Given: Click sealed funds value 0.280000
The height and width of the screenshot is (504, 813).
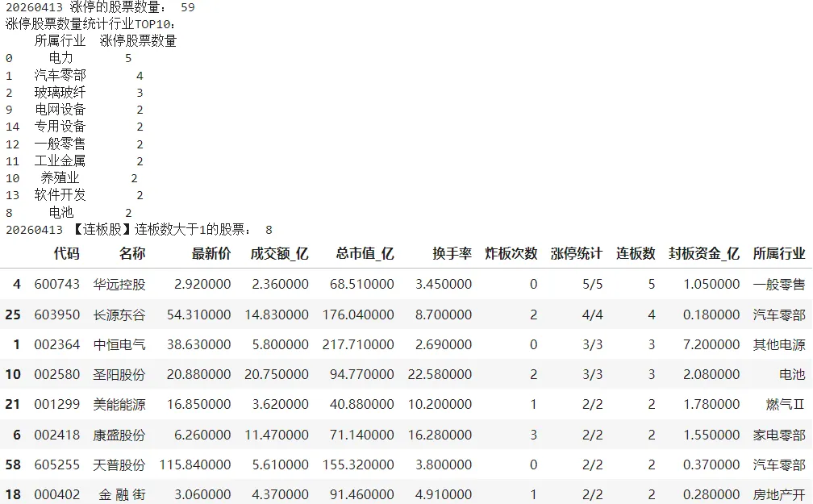Looking at the screenshot, I should coord(711,494).
